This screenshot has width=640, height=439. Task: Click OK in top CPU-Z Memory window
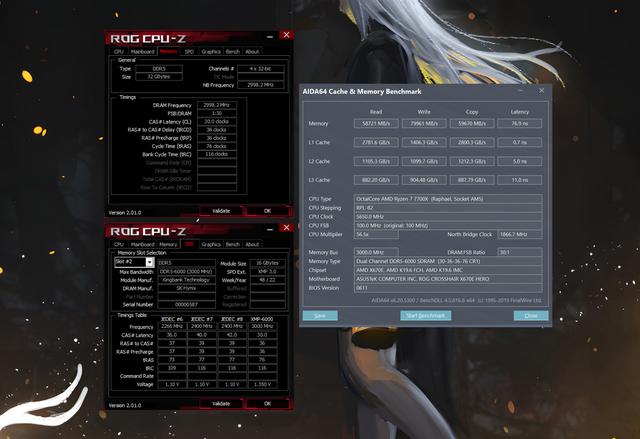point(267,211)
